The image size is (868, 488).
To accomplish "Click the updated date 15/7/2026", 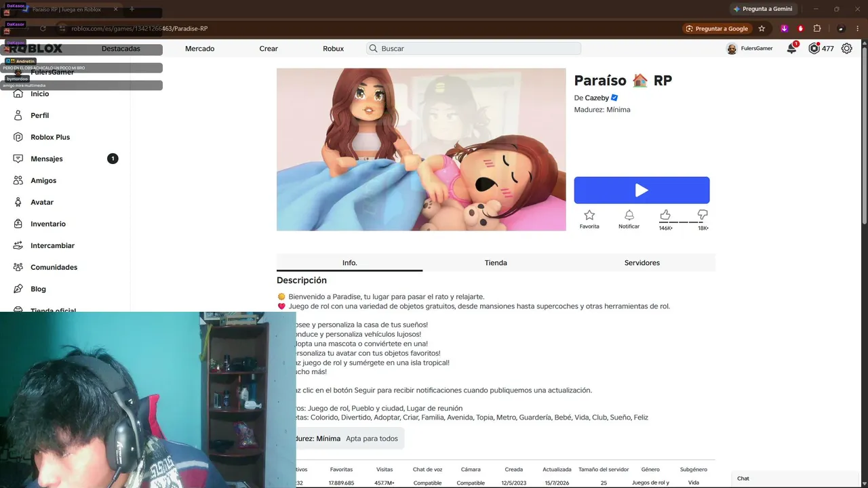I will [x=557, y=483].
